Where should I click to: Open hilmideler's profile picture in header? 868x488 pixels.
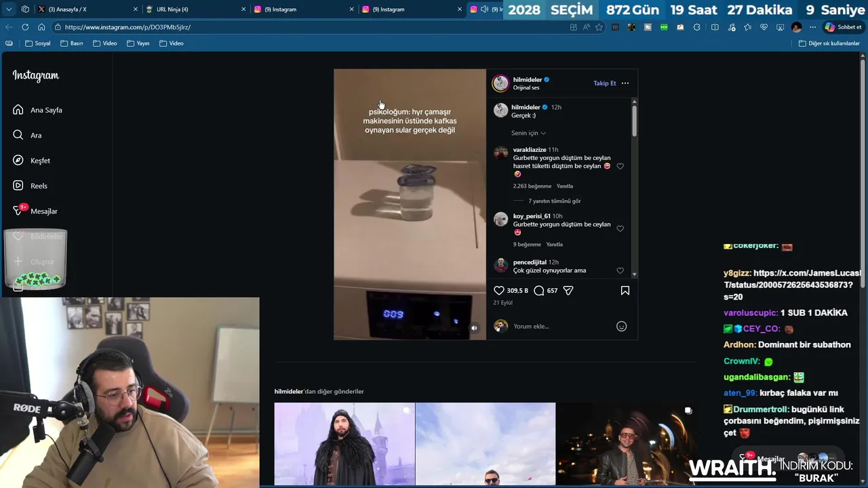[500, 83]
